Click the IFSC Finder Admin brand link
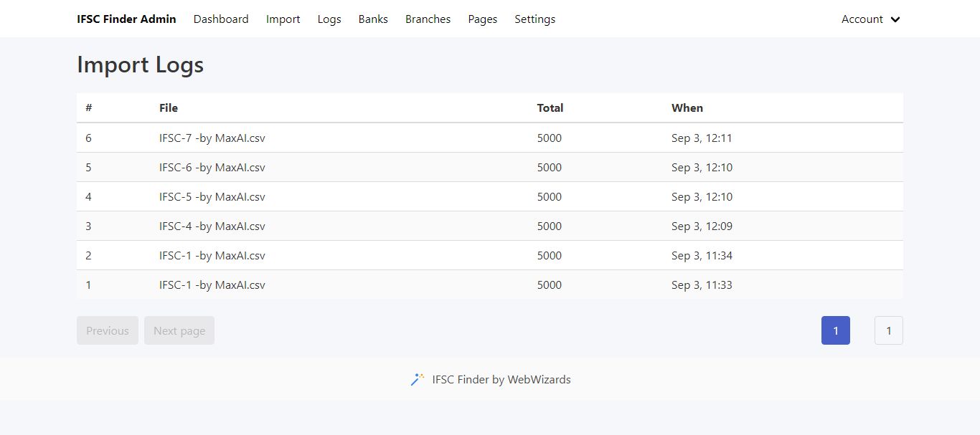The image size is (980, 435). 126,19
